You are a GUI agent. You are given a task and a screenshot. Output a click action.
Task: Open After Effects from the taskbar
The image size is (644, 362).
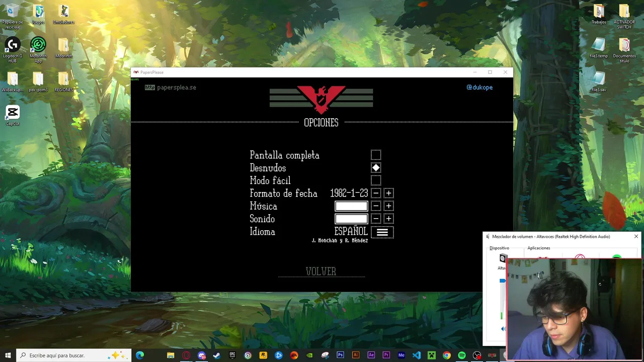(x=371, y=355)
